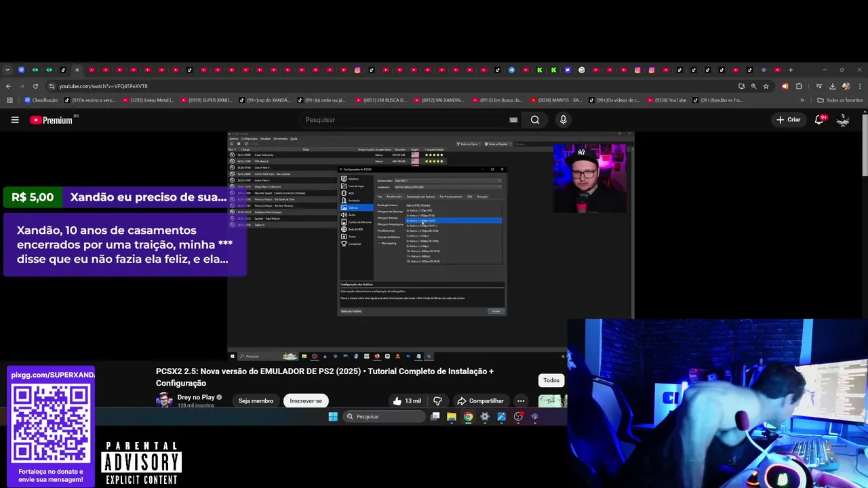
Task: Open Task View on the taskbar
Action: [435, 416]
